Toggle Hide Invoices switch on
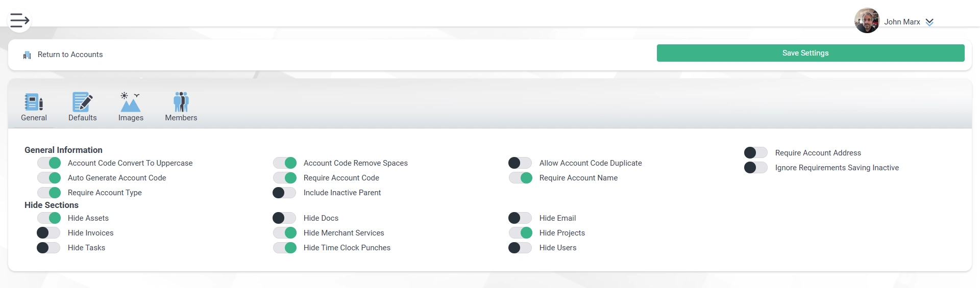The height and width of the screenshot is (288, 980). coord(49,232)
